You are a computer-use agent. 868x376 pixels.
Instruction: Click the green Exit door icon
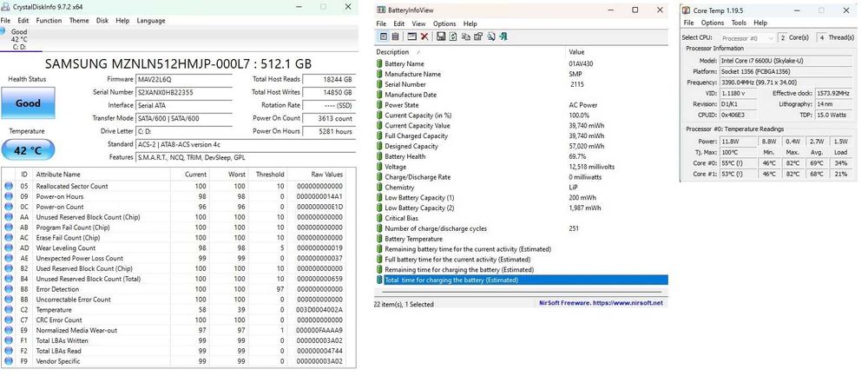point(503,36)
